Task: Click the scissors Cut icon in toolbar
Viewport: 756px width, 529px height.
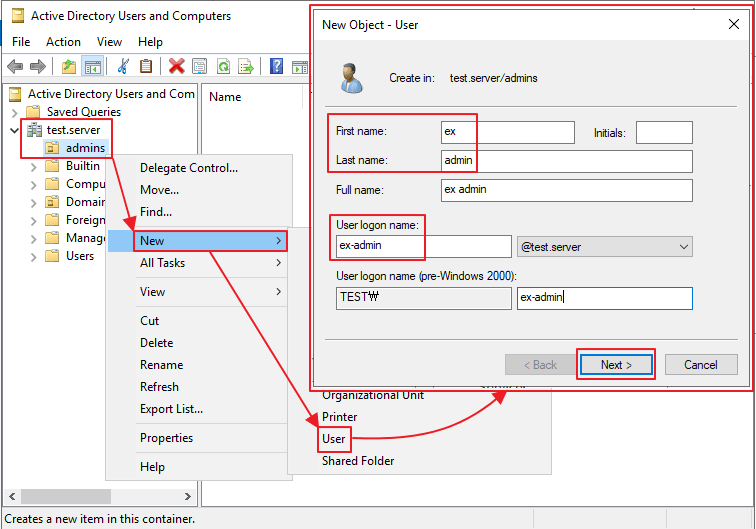Action: click(x=123, y=66)
